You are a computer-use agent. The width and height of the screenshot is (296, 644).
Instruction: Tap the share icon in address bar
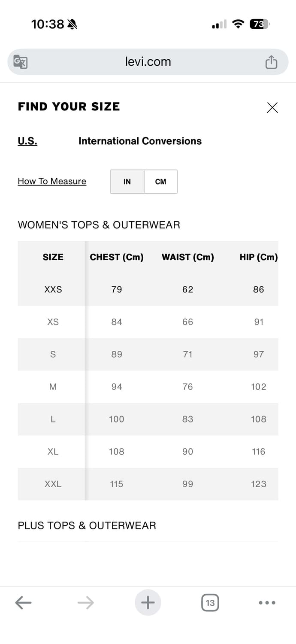[x=271, y=62]
